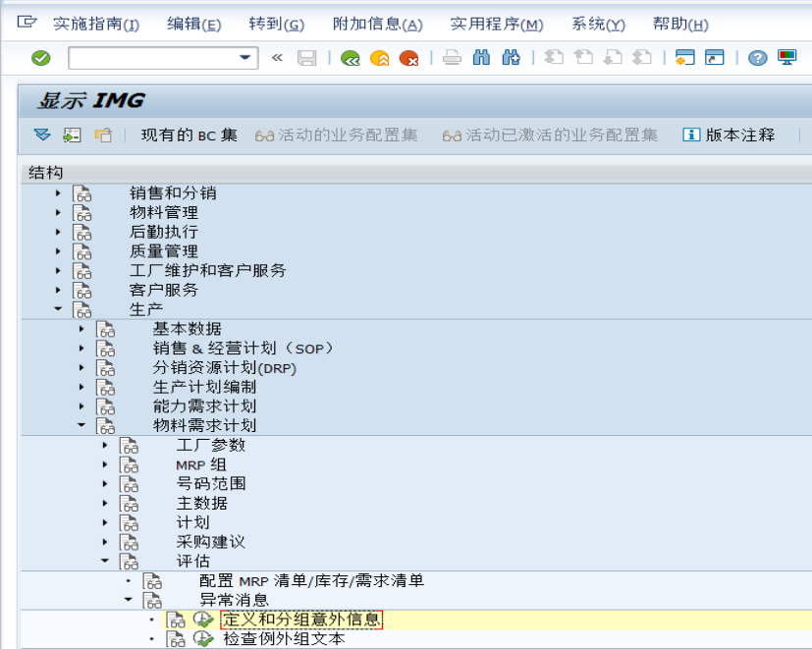The image size is (812, 649).
Task: Click the 现有的 BC 集 button
Action: [189, 135]
